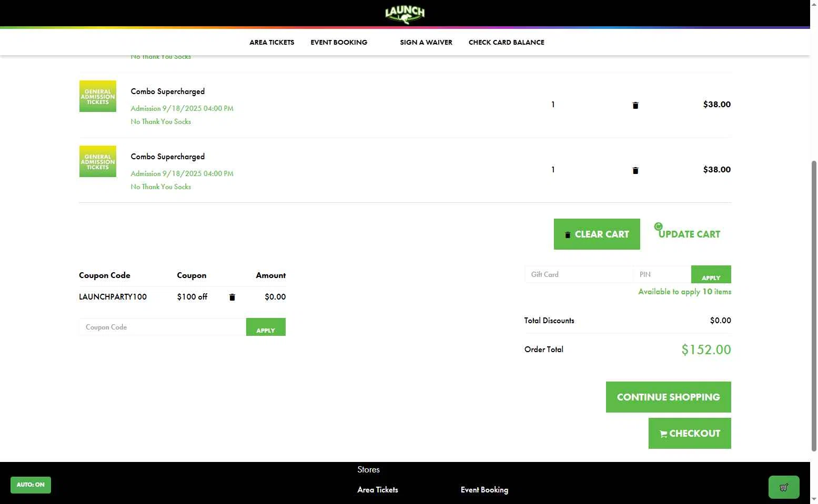Click the $152.00 order total
The width and height of the screenshot is (818, 504).
coord(706,349)
